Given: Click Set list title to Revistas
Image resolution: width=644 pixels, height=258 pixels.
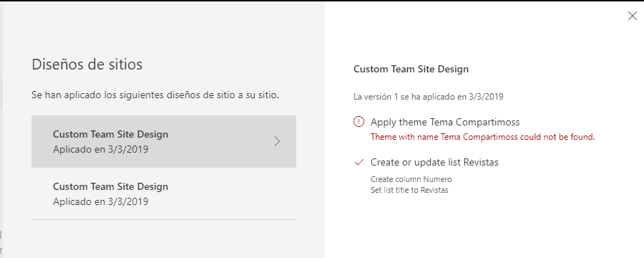Looking at the screenshot, I should 409,191.
